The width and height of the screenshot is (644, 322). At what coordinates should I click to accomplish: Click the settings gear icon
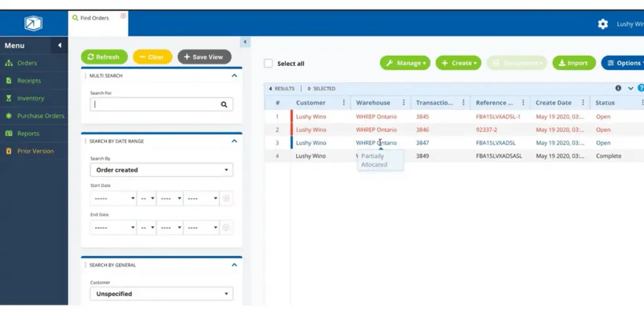coord(602,24)
